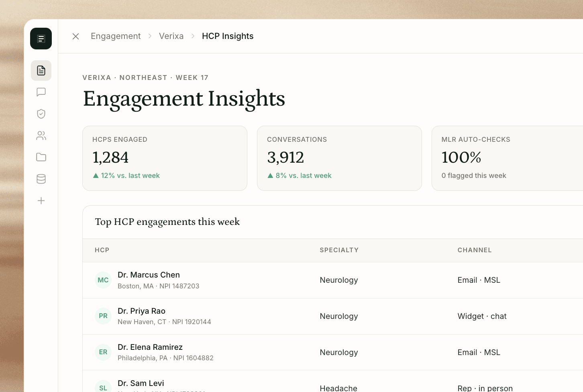This screenshot has width=583, height=392.
Task: Click 'Boston, MA · NPI 1487203' text
Action: pos(159,286)
